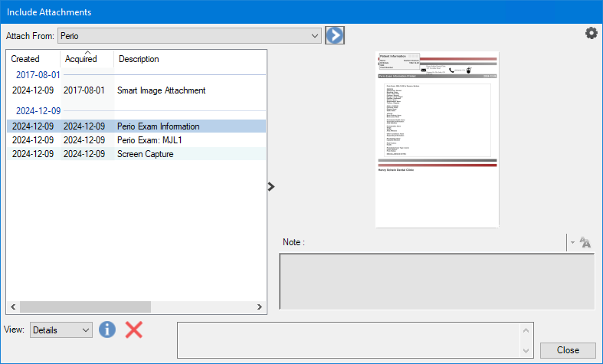Open the Note dropdown arrow

click(x=572, y=242)
